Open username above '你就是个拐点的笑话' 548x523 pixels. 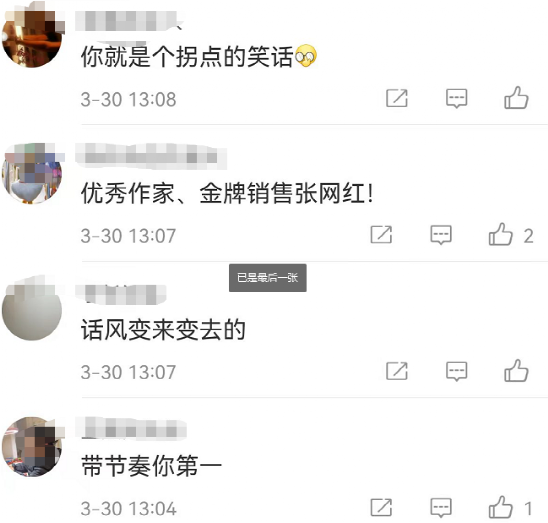129,21
